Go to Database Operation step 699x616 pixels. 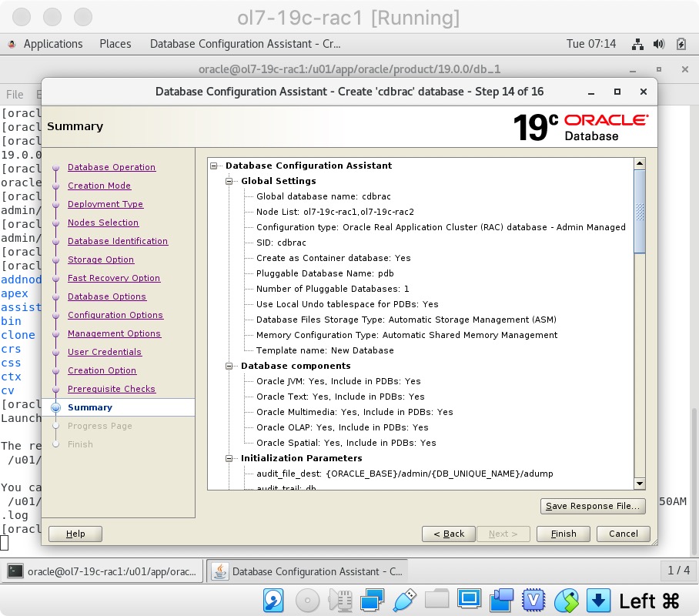[x=112, y=167]
